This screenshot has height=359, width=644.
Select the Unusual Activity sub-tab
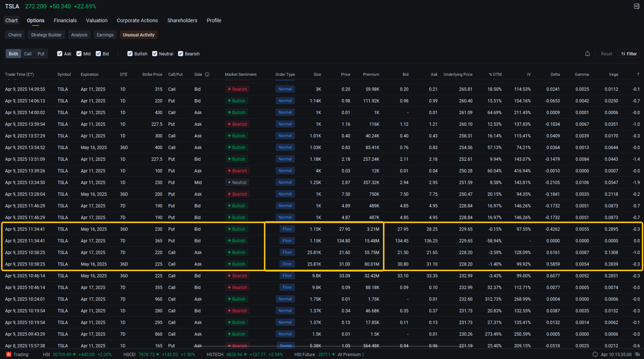pyautogui.click(x=138, y=35)
